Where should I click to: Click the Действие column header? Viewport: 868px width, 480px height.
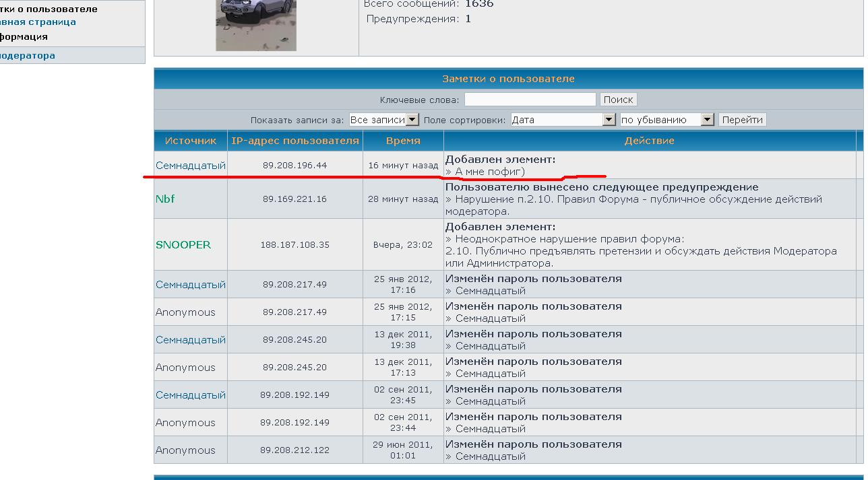[x=649, y=141]
